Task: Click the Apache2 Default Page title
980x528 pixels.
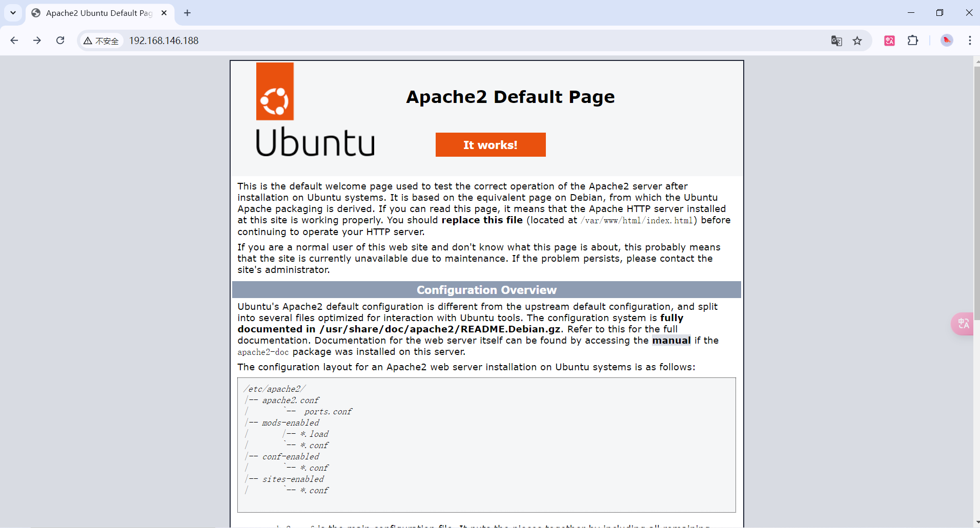Action: coord(511,97)
